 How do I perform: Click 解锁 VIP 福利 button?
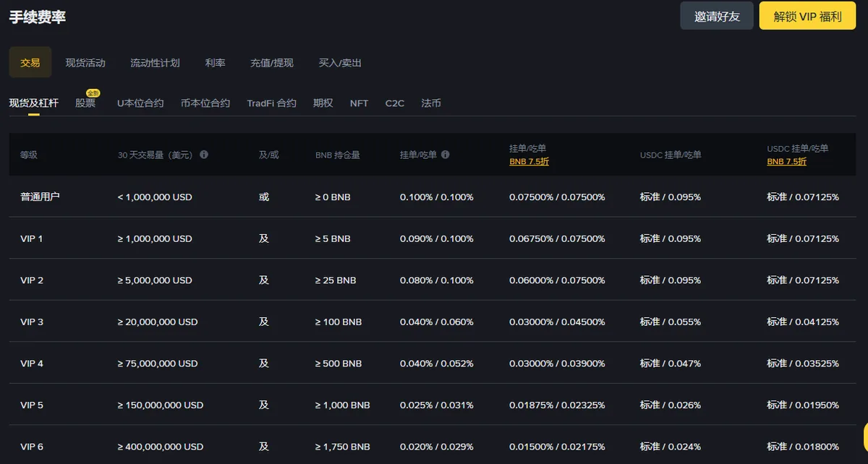(807, 16)
